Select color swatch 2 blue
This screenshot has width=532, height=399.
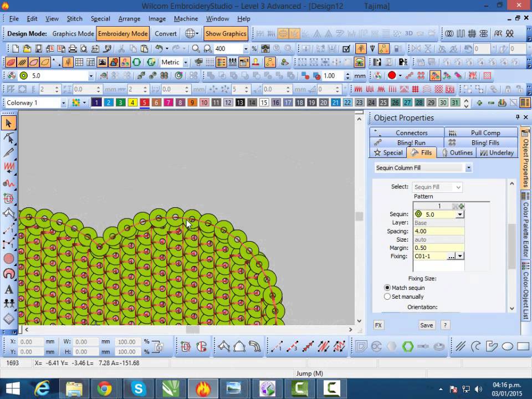tap(109, 103)
